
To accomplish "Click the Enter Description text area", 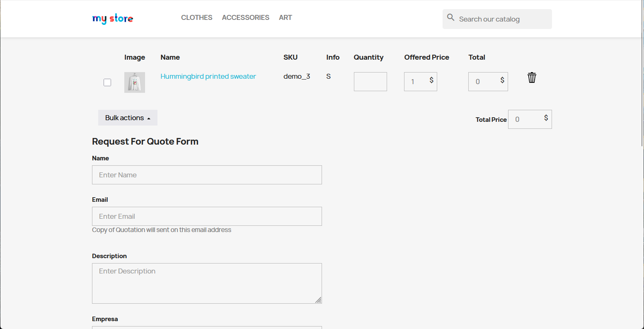I will click(207, 283).
